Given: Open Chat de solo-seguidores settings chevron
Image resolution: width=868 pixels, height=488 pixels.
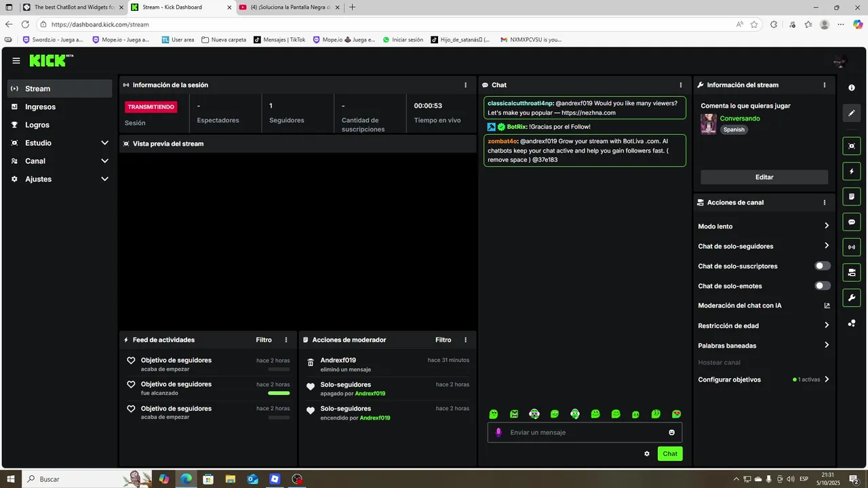Looking at the screenshot, I should pyautogui.click(x=827, y=246).
